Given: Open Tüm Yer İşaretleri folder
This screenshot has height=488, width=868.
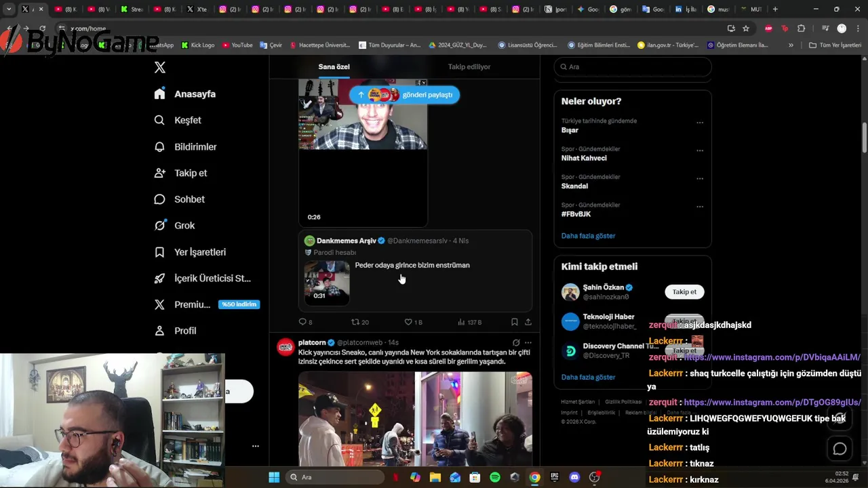Looking at the screenshot, I should coord(835,45).
